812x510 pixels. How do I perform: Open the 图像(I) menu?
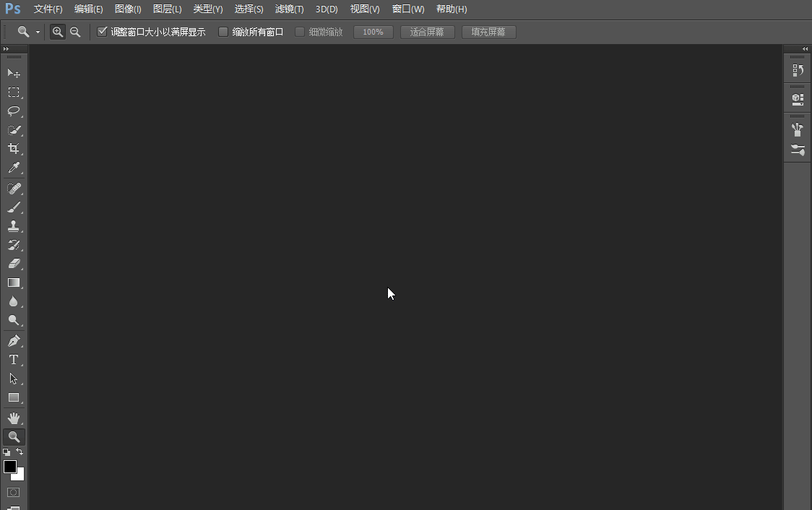128,9
